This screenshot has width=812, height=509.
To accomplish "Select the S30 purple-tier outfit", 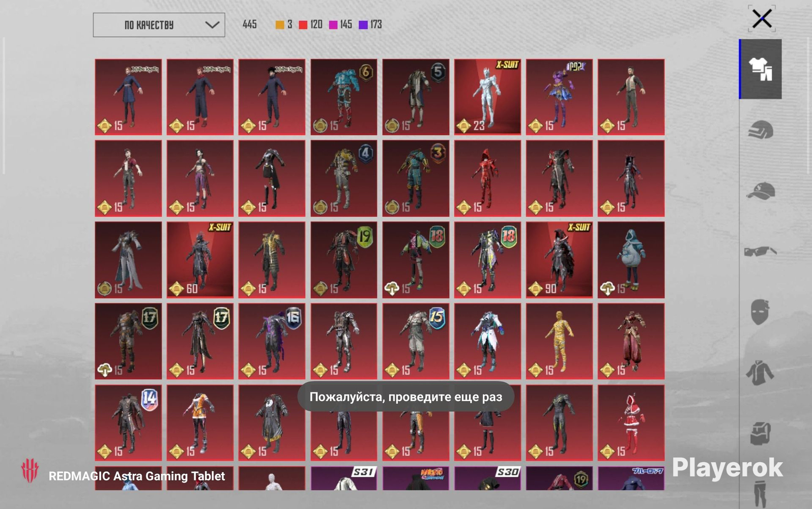I will [487, 478].
